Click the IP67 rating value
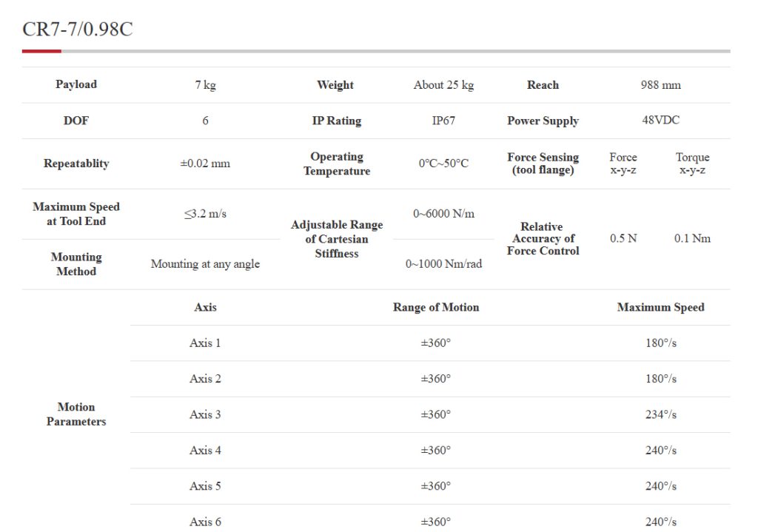The width and height of the screenshot is (758, 532). point(443,121)
